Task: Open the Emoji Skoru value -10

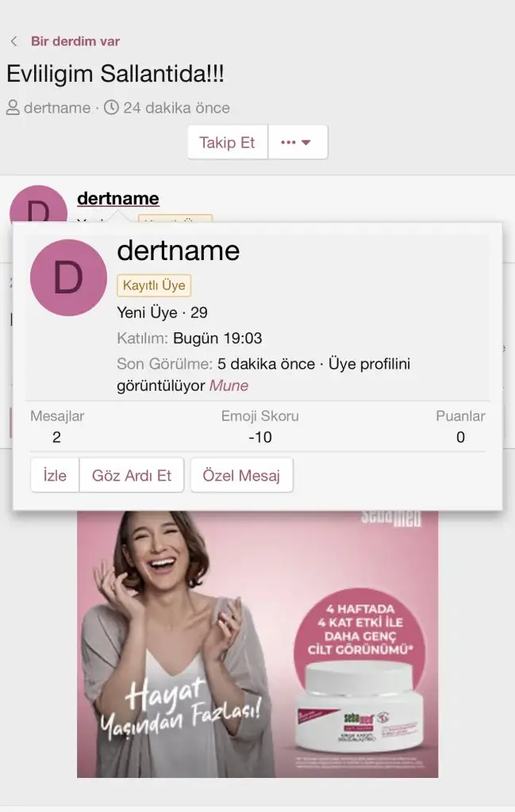Action: click(x=259, y=437)
